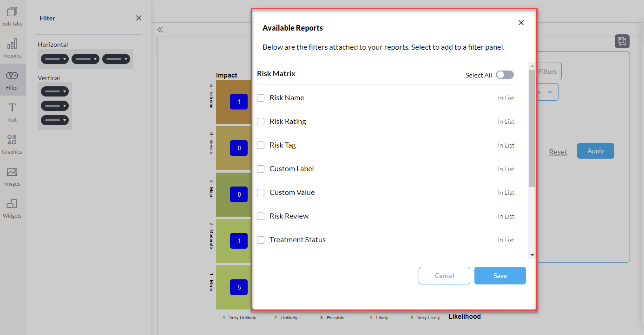Click blue count box in Minor row
644x335 pixels.
pyautogui.click(x=239, y=287)
